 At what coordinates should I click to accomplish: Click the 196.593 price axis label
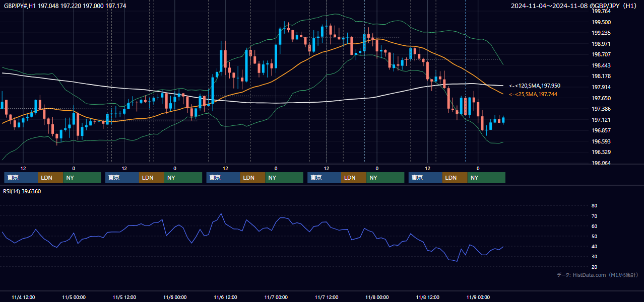pyautogui.click(x=601, y=141)
